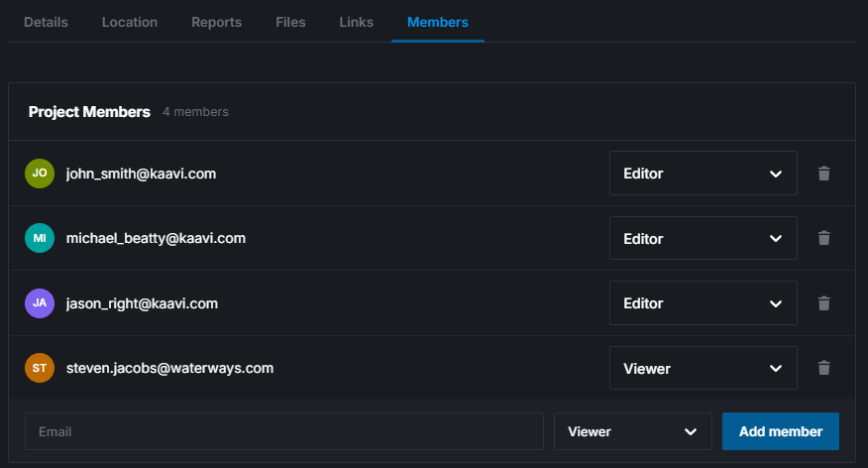Open the Links tab
This screenshot has height=468, width=868.
357,22
